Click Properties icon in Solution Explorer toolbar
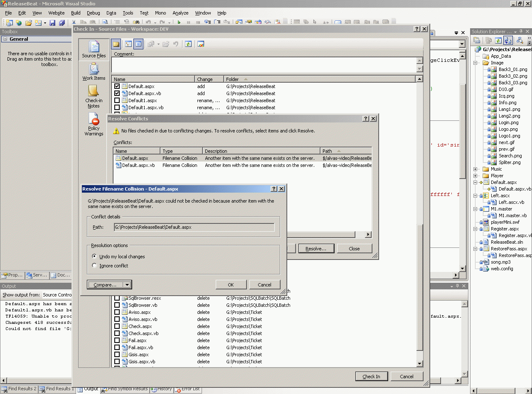 click(477, 40)
